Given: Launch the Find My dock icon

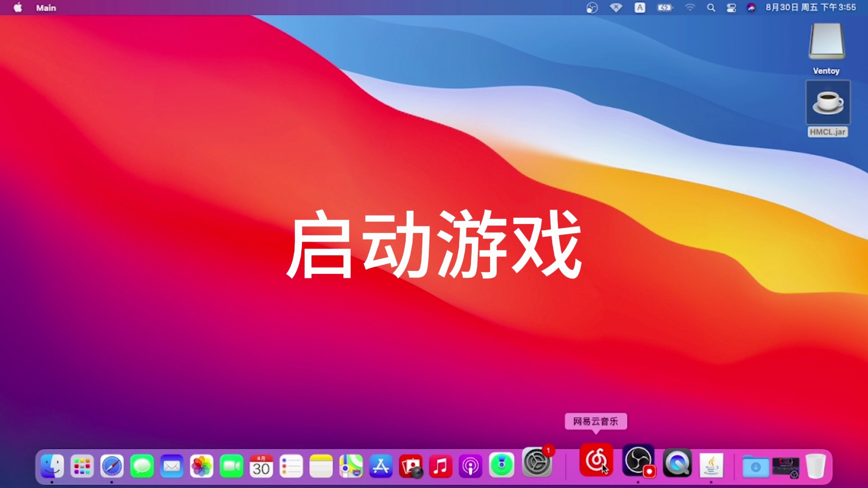Looking at the screenshot, I should click(x=501, y=465).
